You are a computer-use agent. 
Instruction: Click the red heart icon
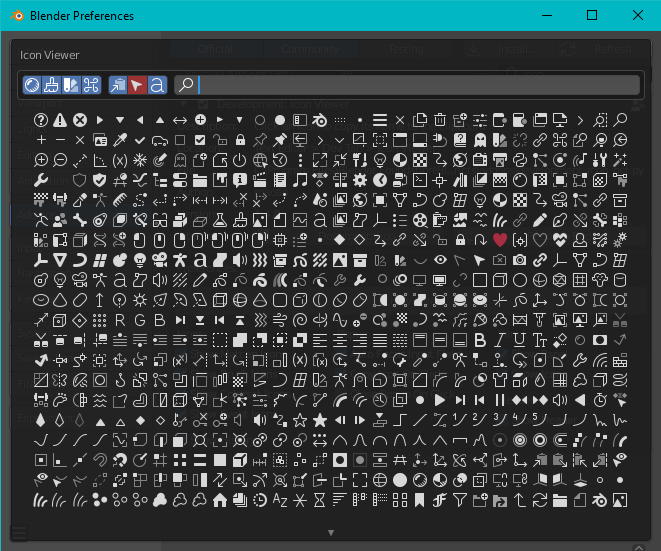tap(500, 240)
